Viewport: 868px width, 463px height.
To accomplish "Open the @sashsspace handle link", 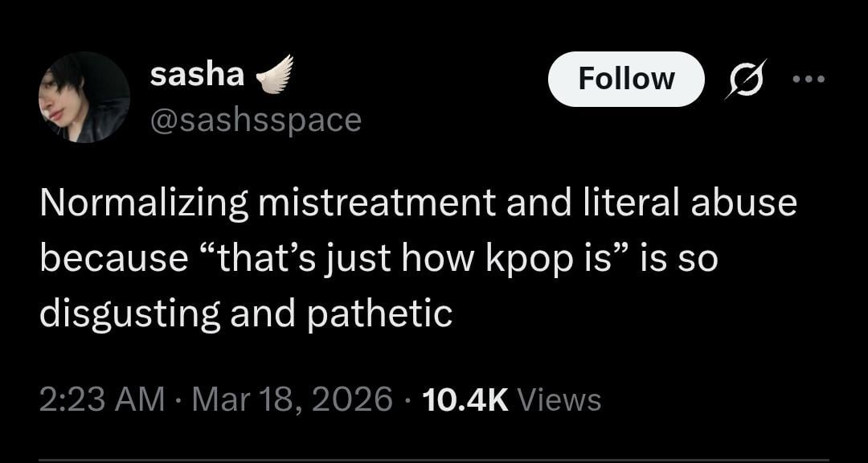I will [256, 120].
